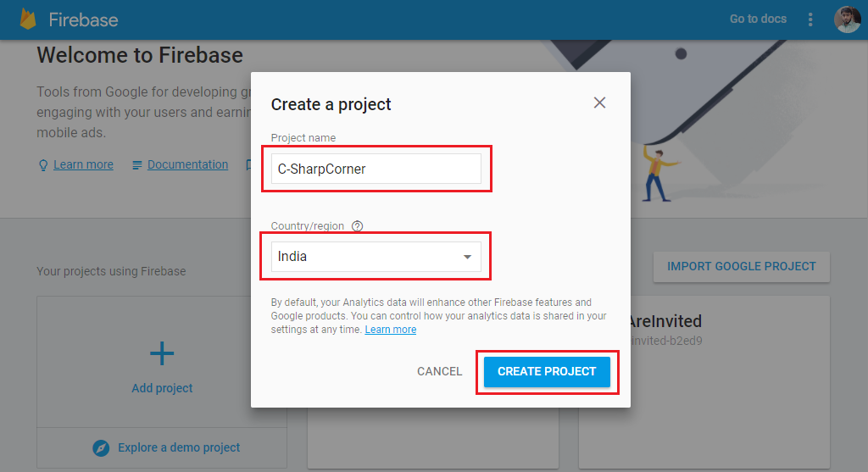This screenshot has height=472, width=868.
Task: Open Go to docs in header
Action: pyautogui.click(x=758, y=19)
